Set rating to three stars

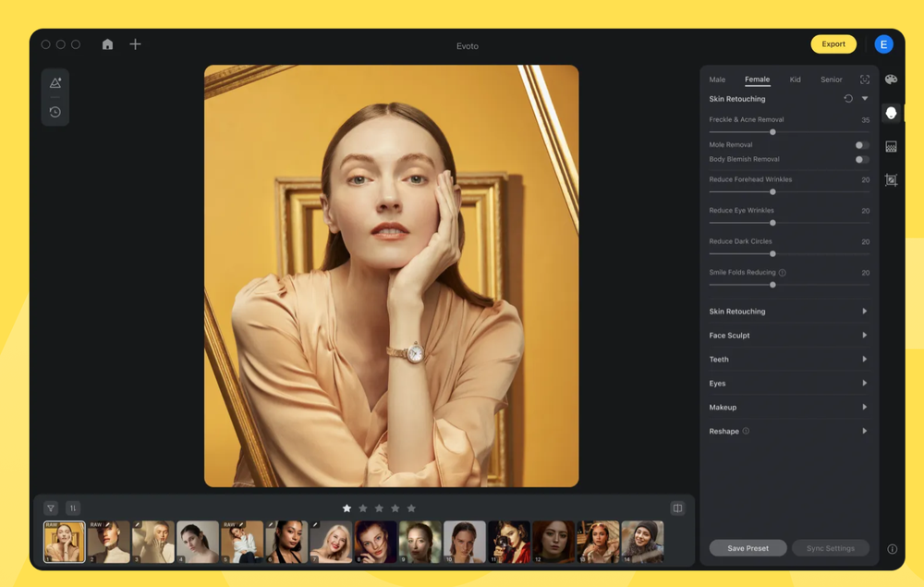379,508
